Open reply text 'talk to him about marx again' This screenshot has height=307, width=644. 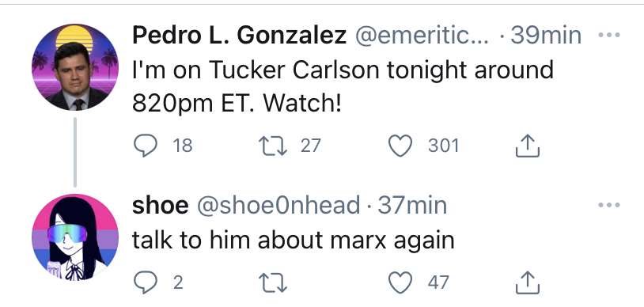(x=294, y=241)
